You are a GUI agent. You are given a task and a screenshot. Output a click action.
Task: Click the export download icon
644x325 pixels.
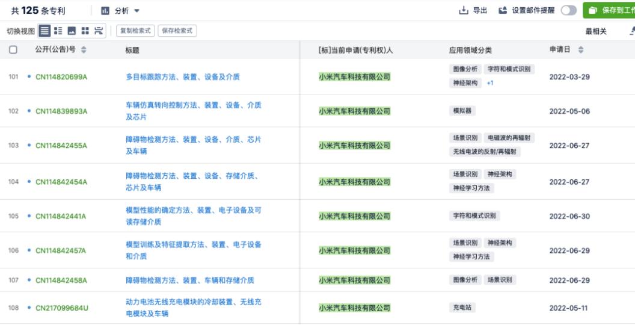(463, 10)
